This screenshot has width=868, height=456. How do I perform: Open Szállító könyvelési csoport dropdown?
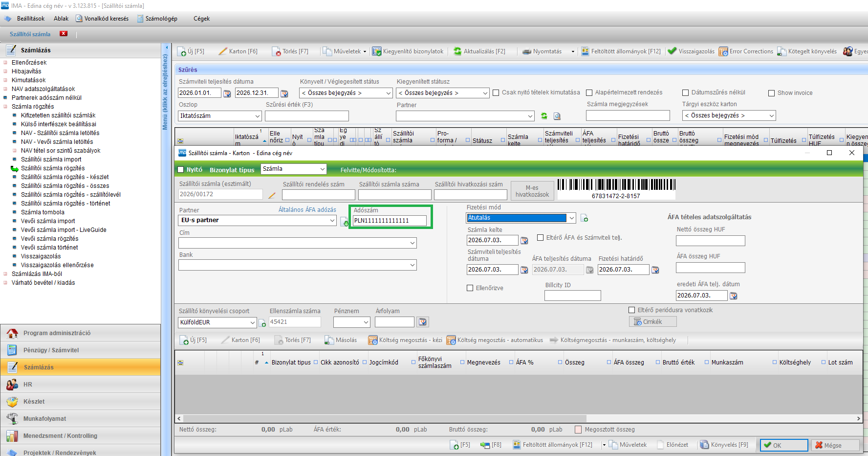pos(217,322)
